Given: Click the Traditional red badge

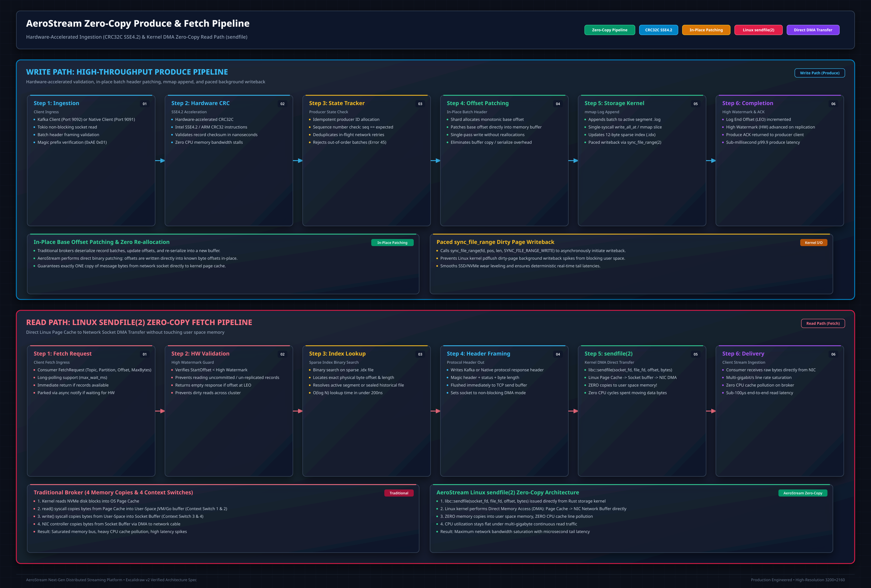Looking at the screenshot, I should (x=398, y=493).
